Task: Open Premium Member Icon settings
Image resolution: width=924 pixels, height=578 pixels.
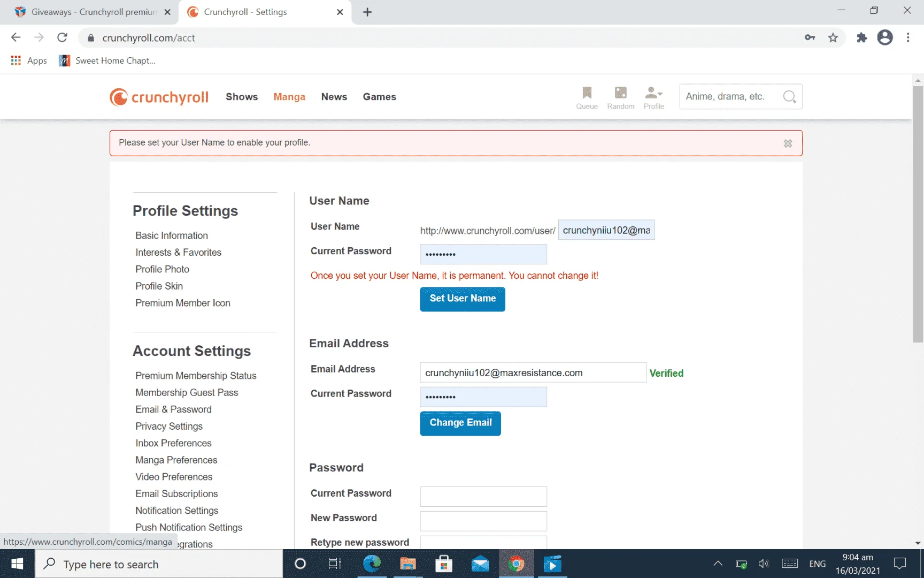Action: point(182,303)
